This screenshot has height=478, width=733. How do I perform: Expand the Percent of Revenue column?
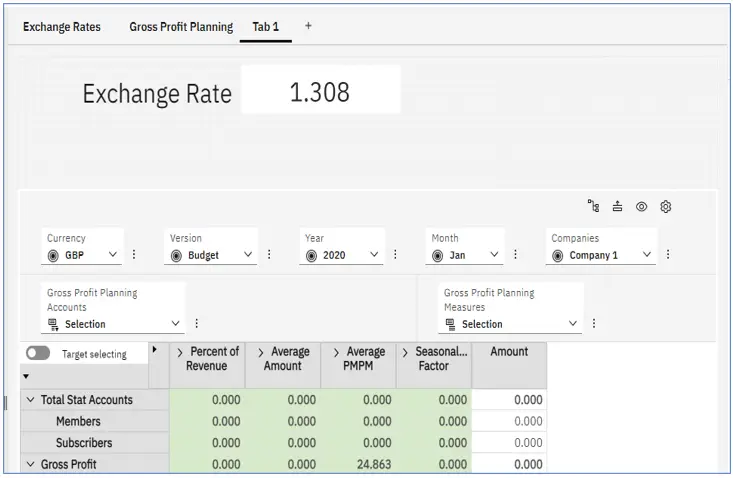(x=179, y=352)
